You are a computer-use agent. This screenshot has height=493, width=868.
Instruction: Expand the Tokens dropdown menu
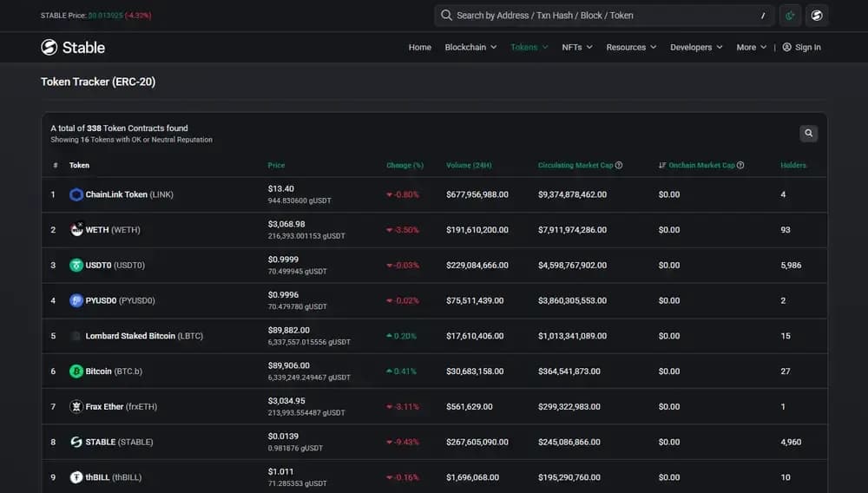coord(529,47)
